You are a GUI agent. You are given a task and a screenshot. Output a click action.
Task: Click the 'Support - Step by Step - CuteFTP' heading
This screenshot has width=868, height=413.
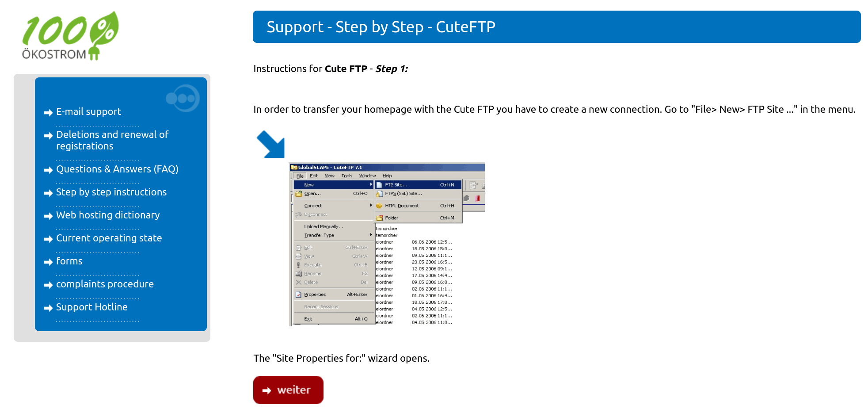(381, 27)
